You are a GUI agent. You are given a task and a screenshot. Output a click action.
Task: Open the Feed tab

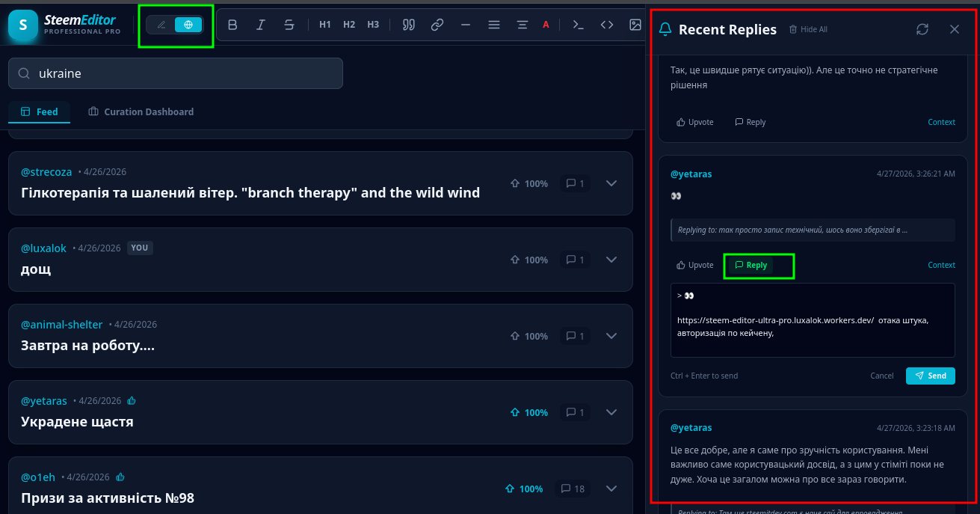coord(40,111)
